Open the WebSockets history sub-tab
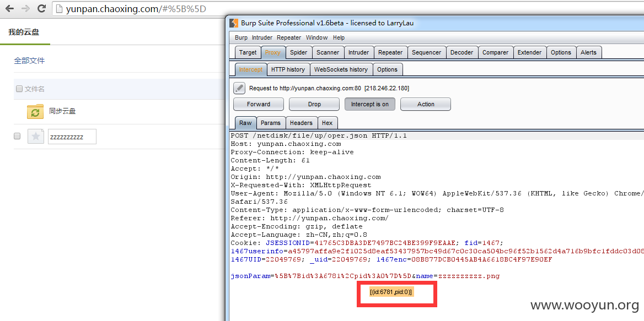Screen dimensions: 644x321 tap(341, 70)
